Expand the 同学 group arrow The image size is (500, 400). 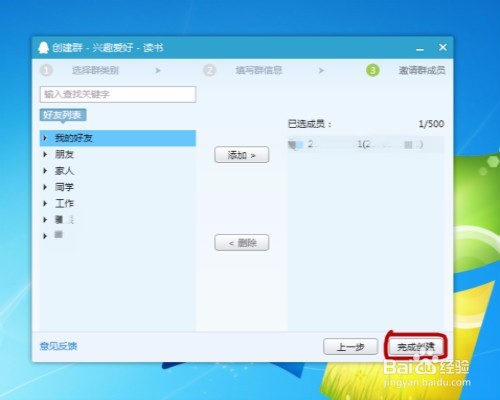pyautogui.click(x=45, y=187)
